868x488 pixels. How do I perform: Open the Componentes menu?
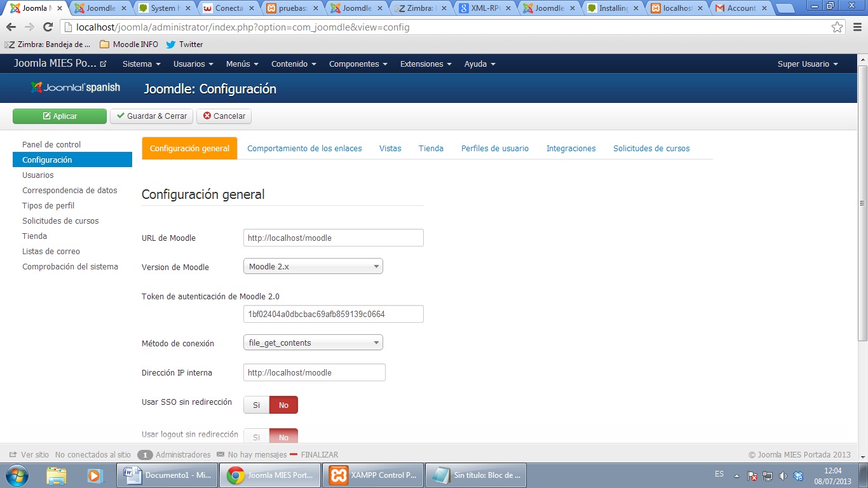click(x=357, y=64)
